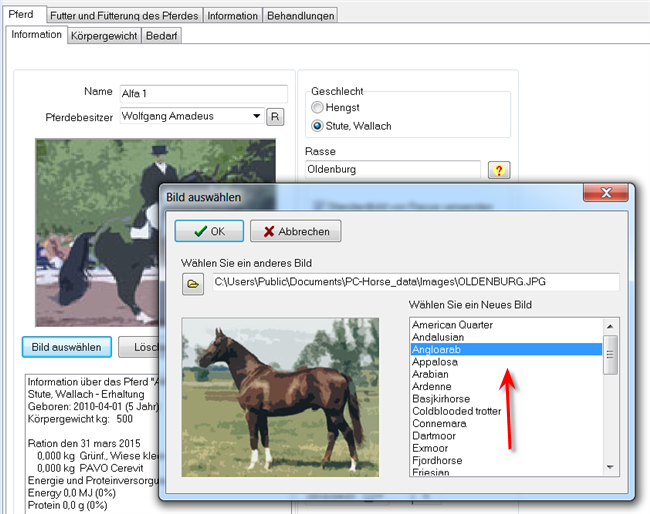
Task: Click the Körpergewicht kg: 500 line
Action: pos(80,419)
